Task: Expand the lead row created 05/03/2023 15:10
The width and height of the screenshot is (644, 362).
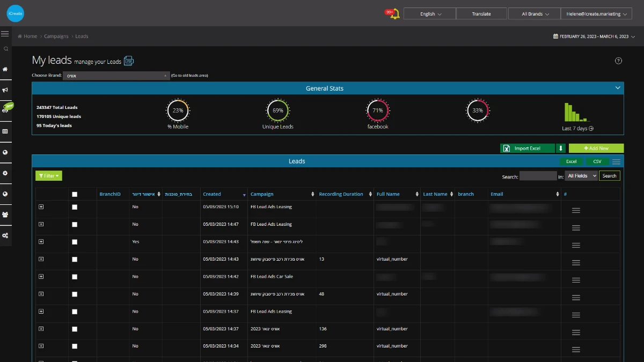Action: point(41,207)
